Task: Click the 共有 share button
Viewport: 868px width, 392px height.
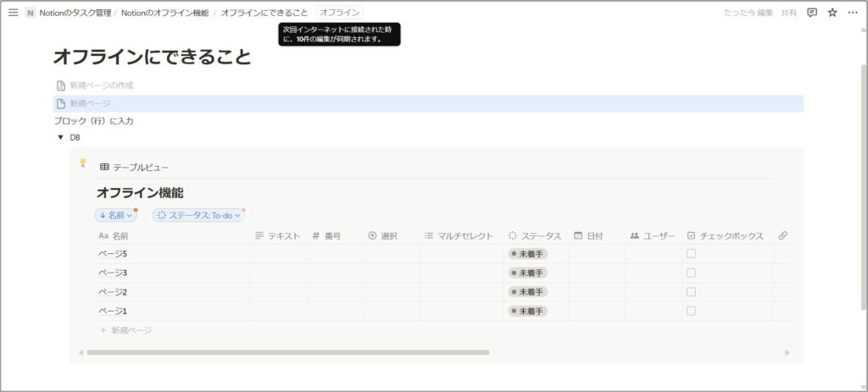Action: pos(789,13)
